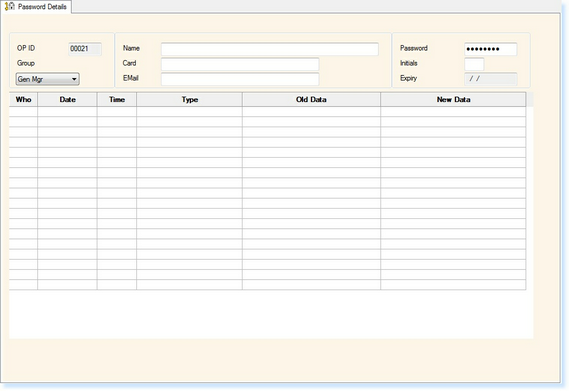Screen dimensions: 569x391
Task: Open the Group dropdown showing Gen Mgr
Action: tap(48, 79)
